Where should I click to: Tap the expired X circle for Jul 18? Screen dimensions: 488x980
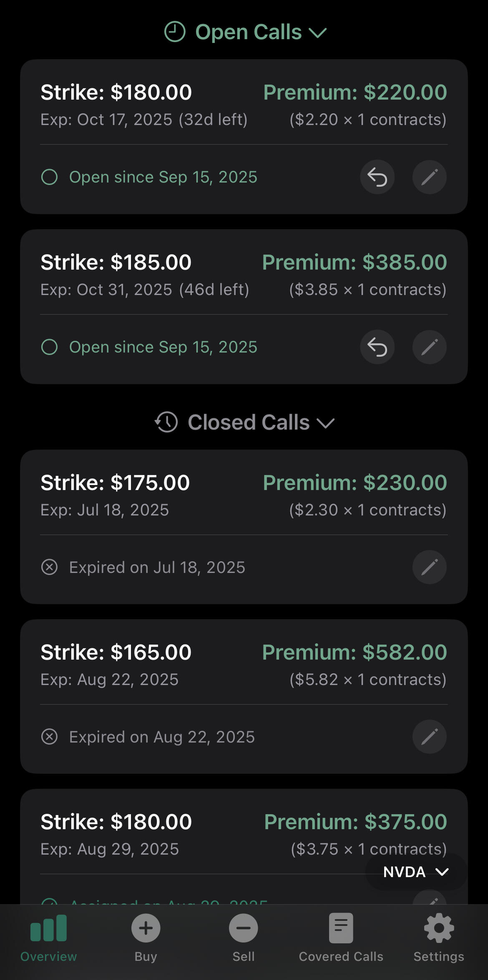(x=50, y=567)
